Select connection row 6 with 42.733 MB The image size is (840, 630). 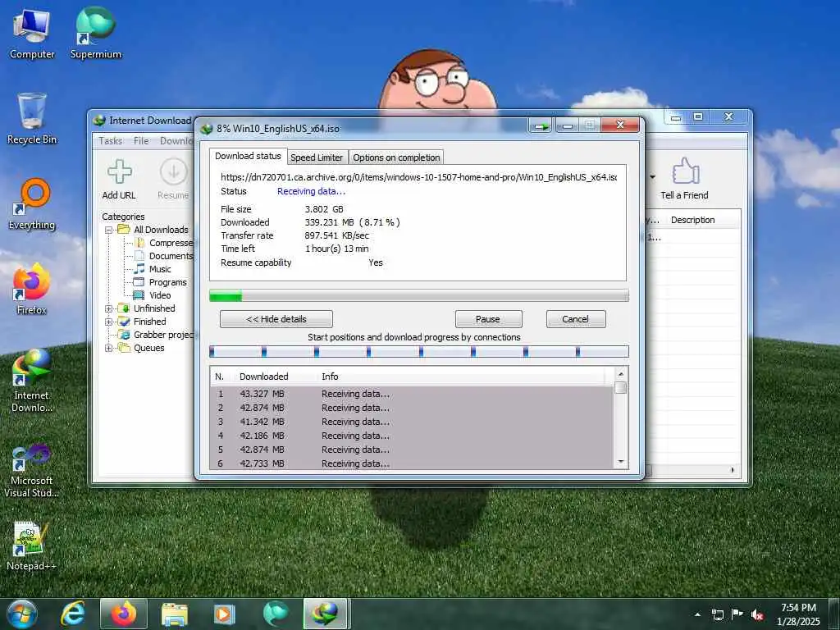click(412, 464)
